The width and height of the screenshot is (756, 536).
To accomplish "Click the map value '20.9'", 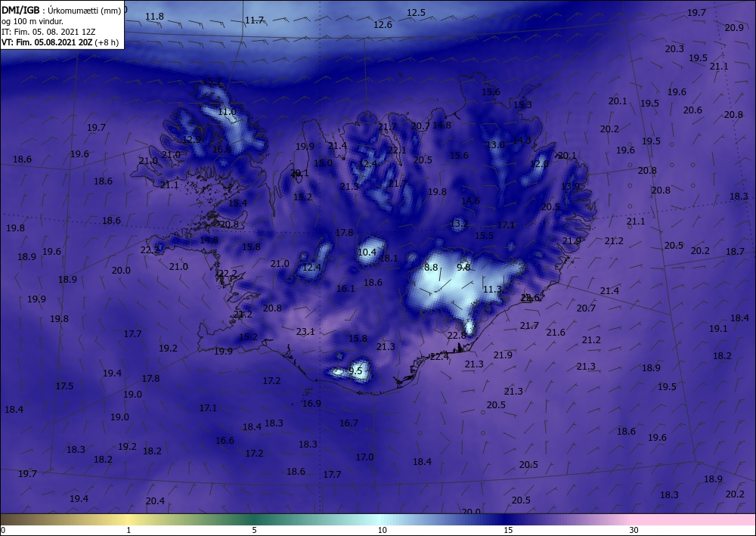I will click(x=734, y=28).
